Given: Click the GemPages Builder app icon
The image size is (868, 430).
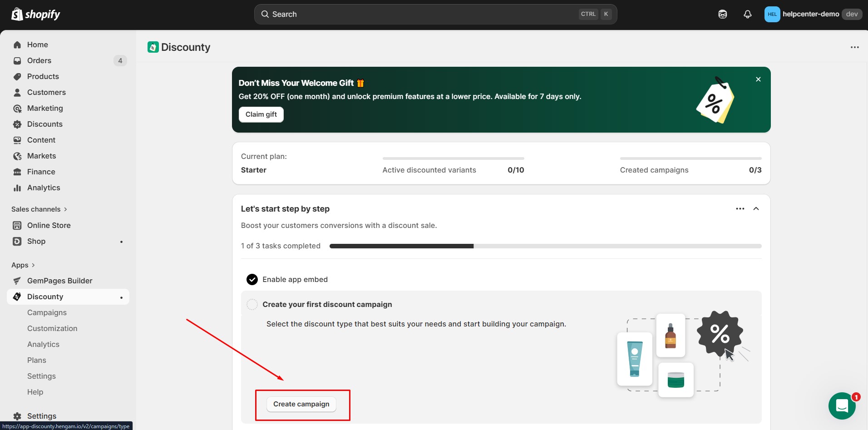Looking at the screenshot, I should 17,281.
